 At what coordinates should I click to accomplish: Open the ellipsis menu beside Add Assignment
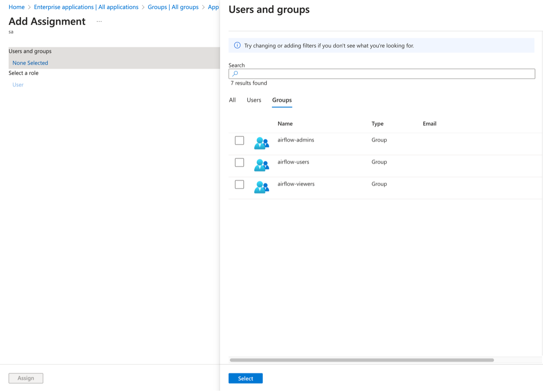click(99, 22)
